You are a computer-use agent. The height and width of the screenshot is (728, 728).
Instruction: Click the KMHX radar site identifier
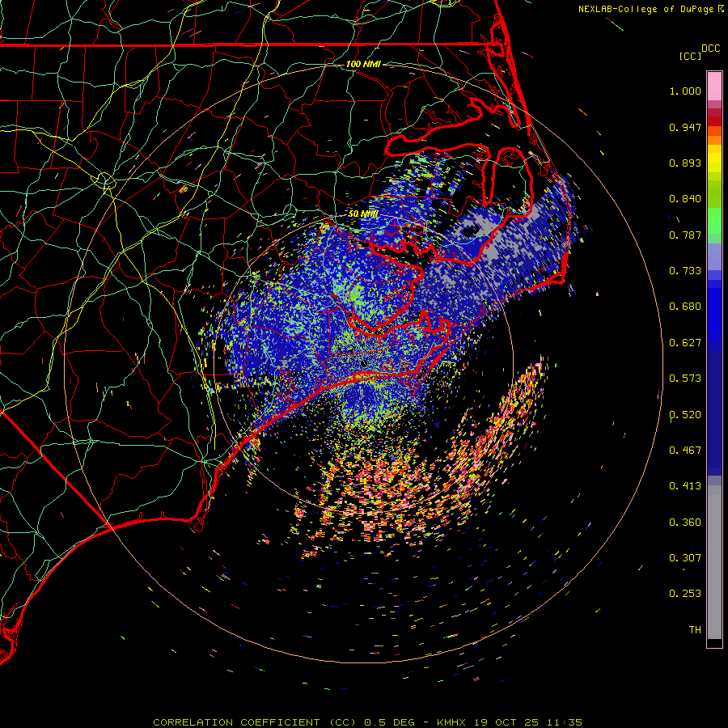(x=453, y=722)
